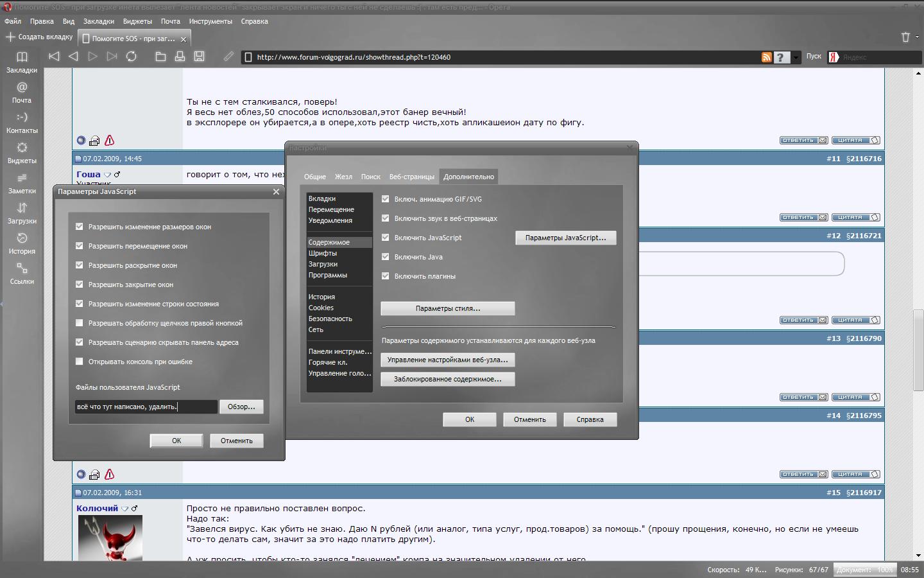924x578 pixels.
Task: Open the Заметки sidebar panel
Action: (x=22, y=183)
